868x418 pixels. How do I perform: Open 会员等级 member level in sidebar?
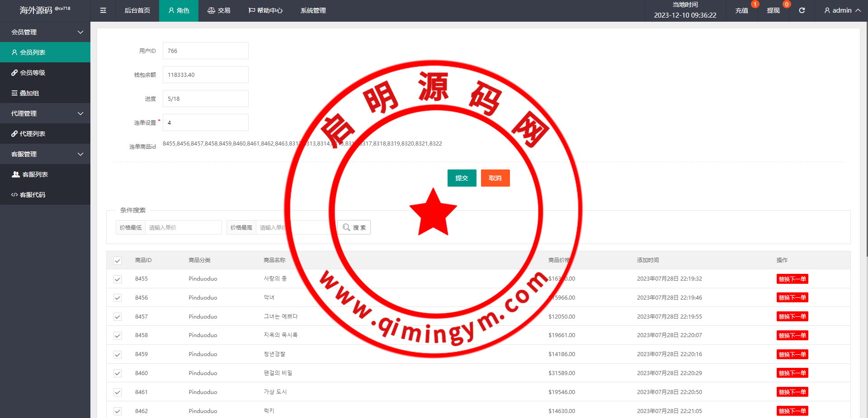[x=45, y=73]
